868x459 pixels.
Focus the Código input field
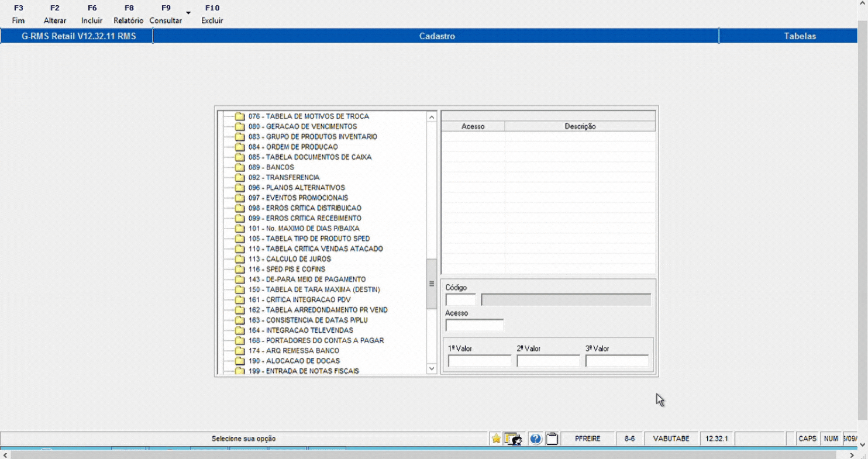pyautogui.click(x=461, y=300)
